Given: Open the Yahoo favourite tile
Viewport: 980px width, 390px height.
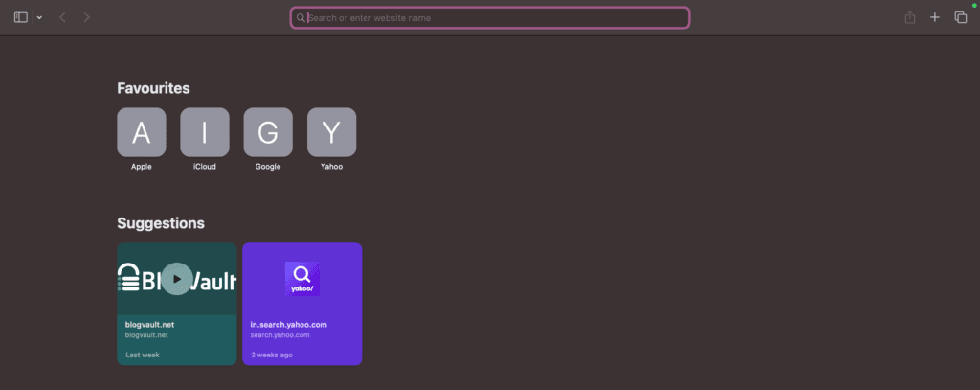Looking at the screenshot, I should pos(331,132).
